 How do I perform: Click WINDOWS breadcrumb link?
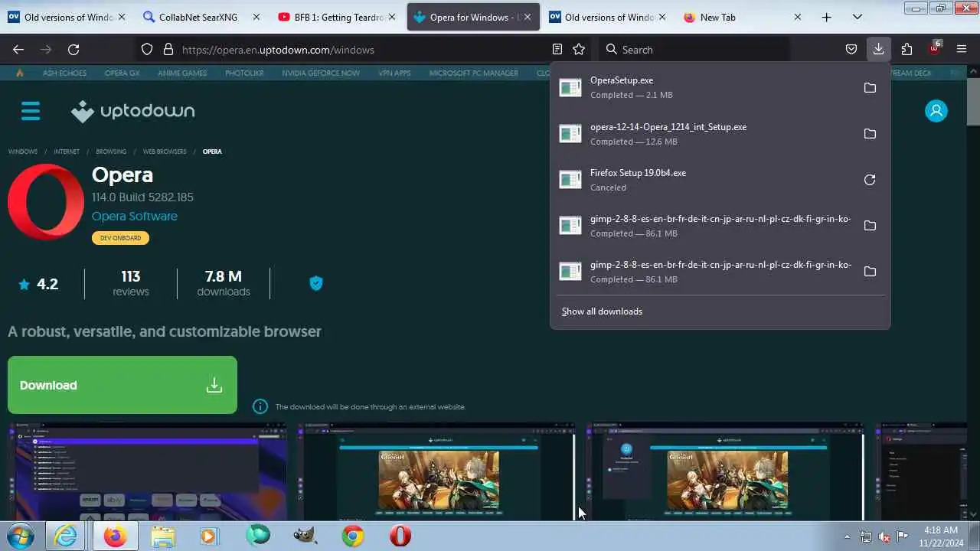tap(22, 152)
